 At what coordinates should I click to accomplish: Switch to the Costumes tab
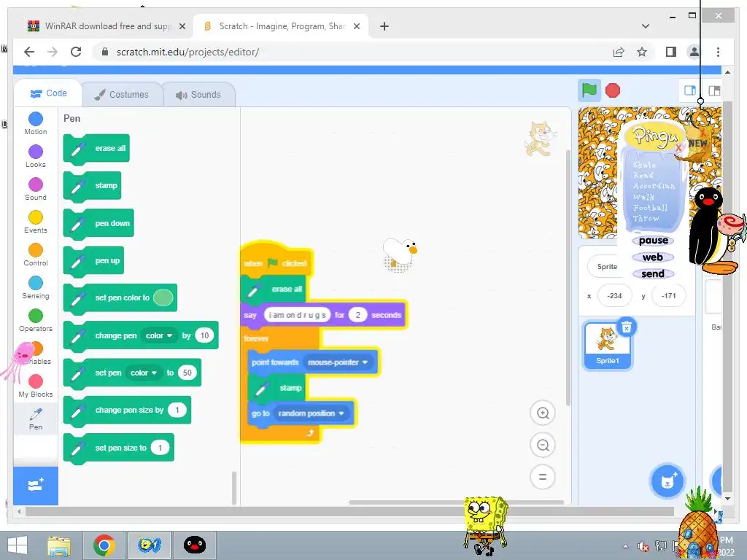[122, 94]
